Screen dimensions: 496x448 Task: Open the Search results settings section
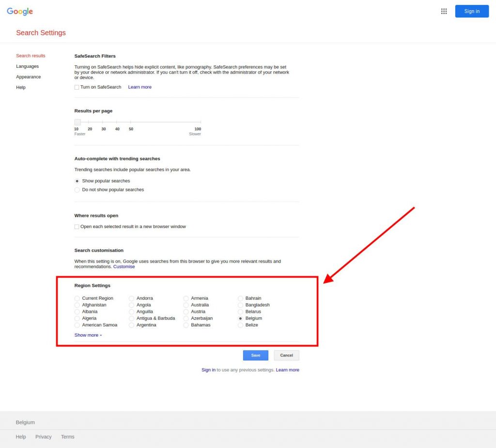[x=31, y=56]
